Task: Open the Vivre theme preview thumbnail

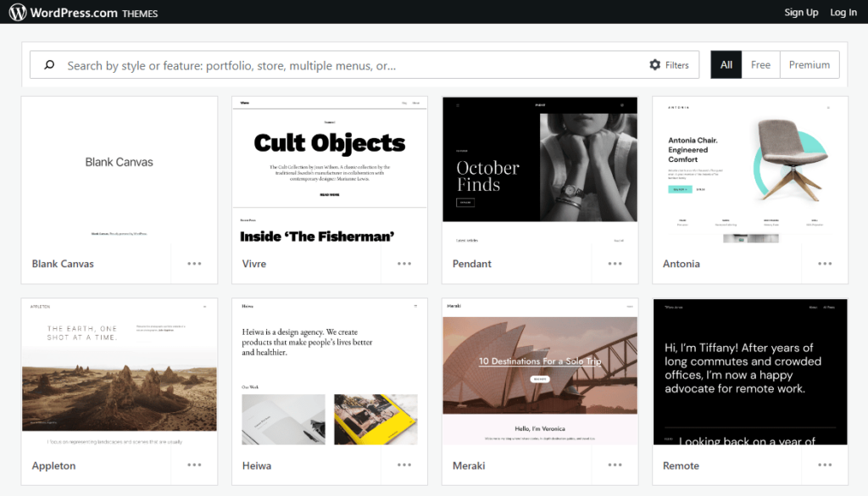Action: coord(330,170)
